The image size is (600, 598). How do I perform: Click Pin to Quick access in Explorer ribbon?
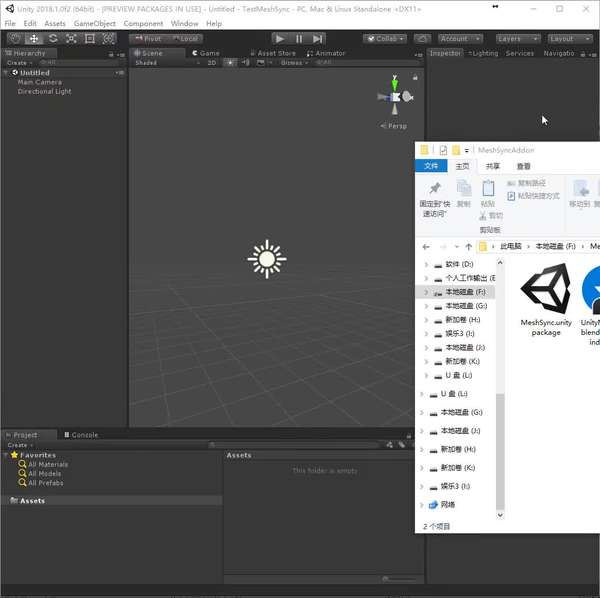(434, 200)
